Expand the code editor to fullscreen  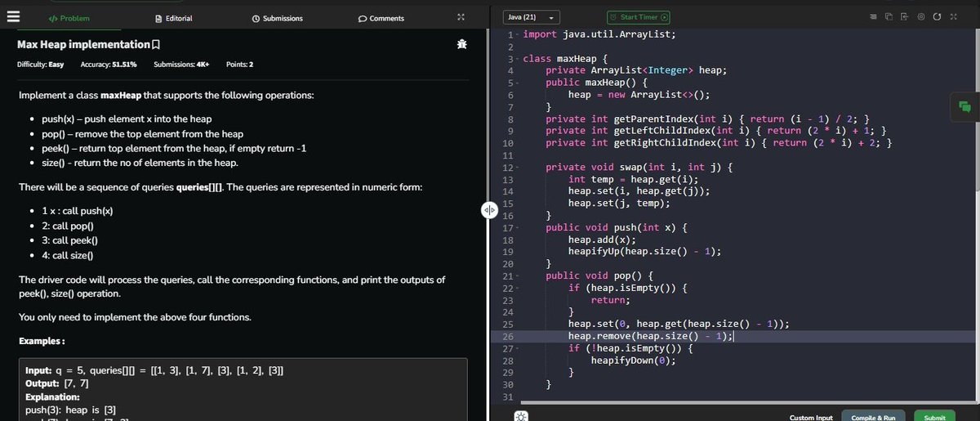(x=953, y=16)
